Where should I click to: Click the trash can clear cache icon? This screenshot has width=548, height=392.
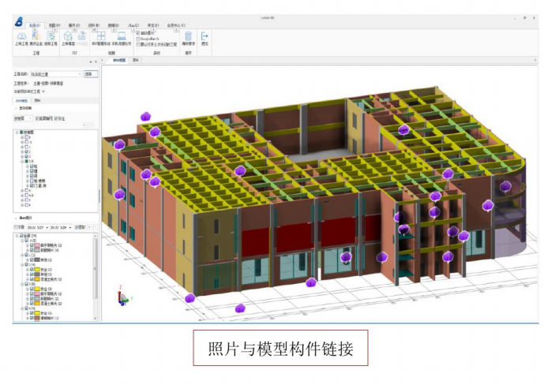pyautogui.click(x=188, y=36)
